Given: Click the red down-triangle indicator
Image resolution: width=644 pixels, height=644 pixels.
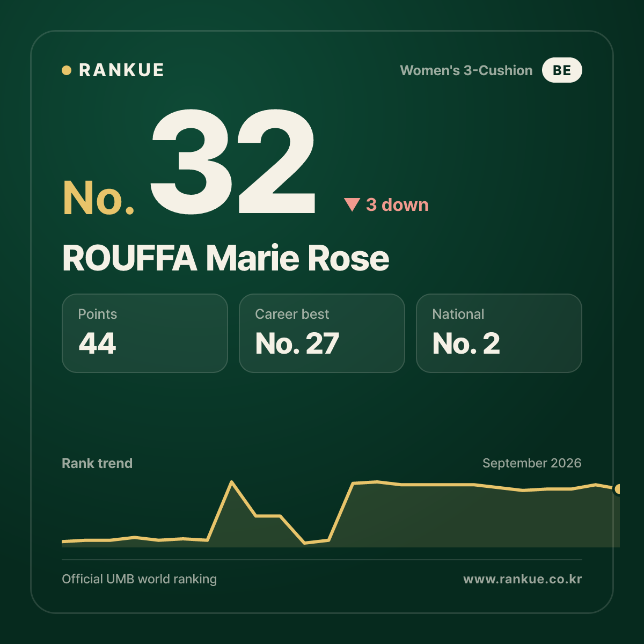Looking at the screenshot, I should tap(352, 204).
